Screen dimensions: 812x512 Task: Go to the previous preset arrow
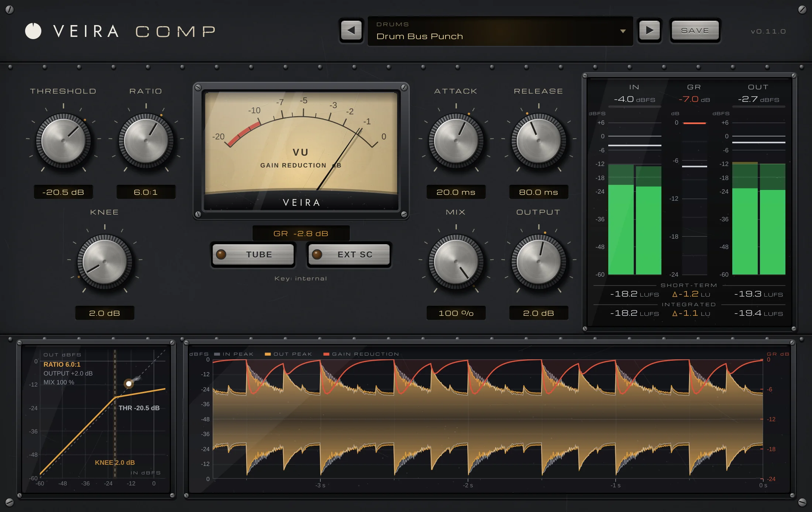351,31
